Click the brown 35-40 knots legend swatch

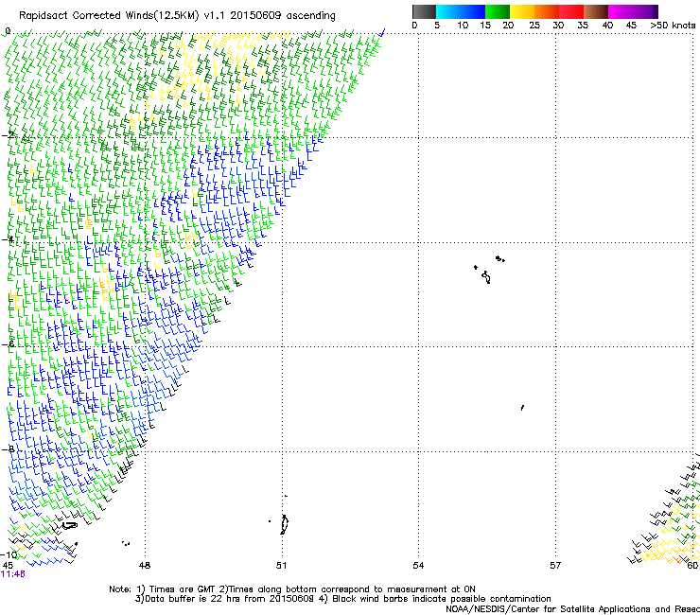coord(596,11)
